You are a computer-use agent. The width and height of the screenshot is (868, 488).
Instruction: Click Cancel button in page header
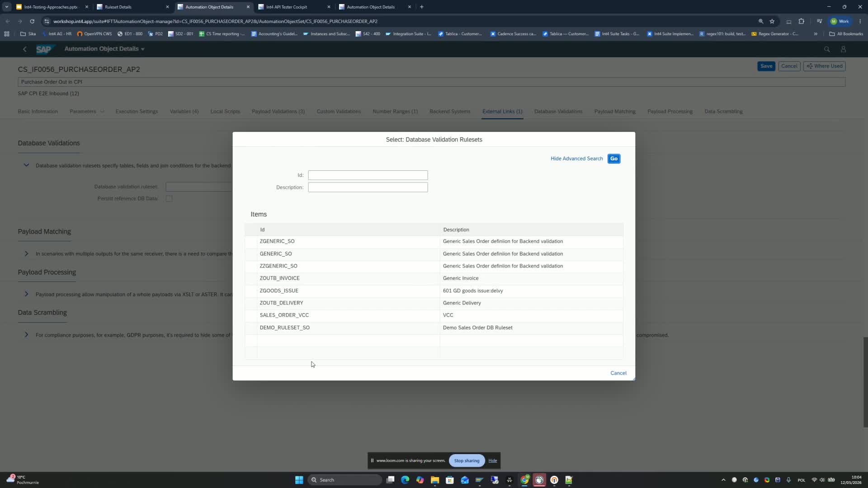(x=789, y=66)
